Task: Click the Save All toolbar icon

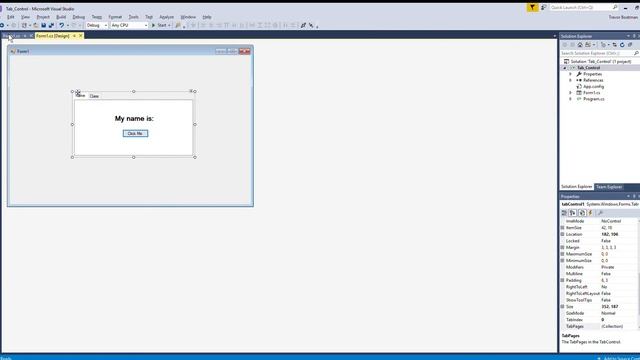Action: (51, 25)
